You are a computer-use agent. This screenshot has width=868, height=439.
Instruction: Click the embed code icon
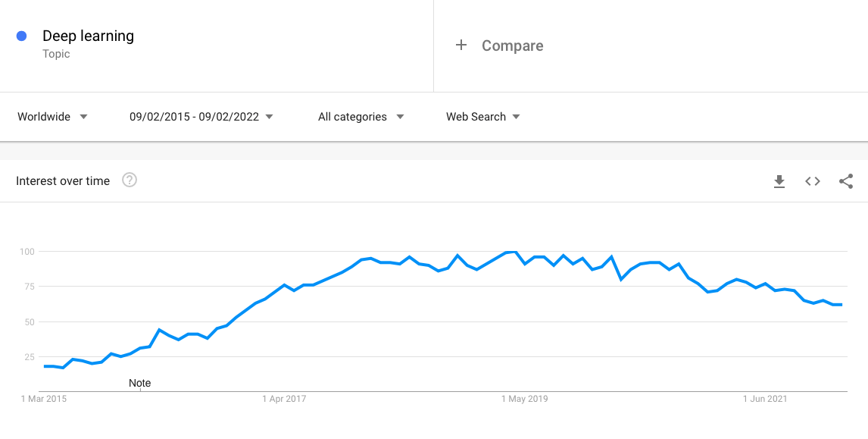point(813,181)
